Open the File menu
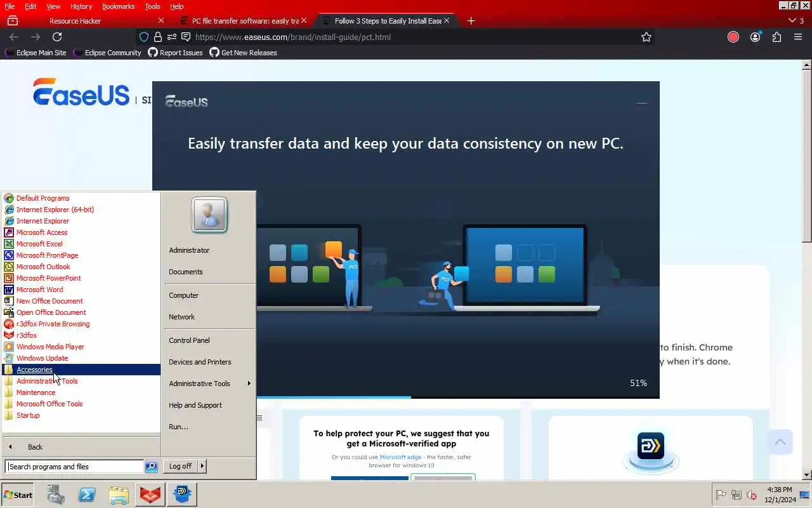This screenshot has height=508, width=812. (10, 6)
